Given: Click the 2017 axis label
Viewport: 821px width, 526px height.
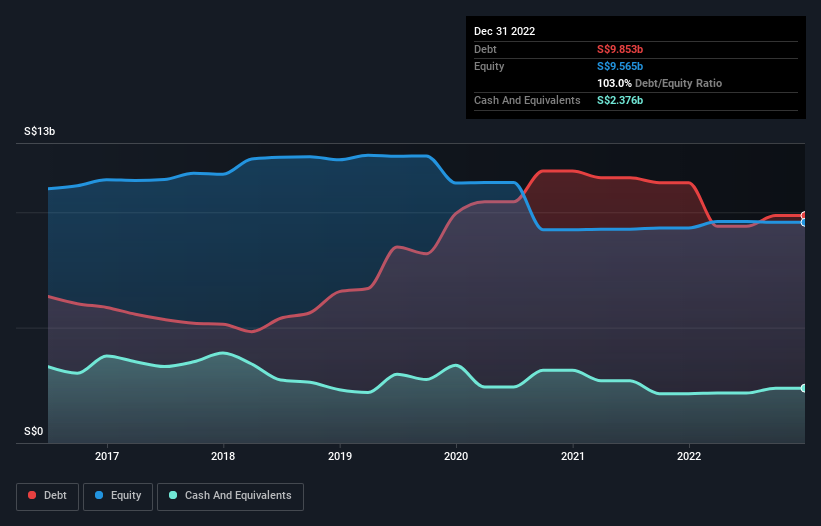Looking at the screenshot, I should pyautogui.click(x=107, y=456).
